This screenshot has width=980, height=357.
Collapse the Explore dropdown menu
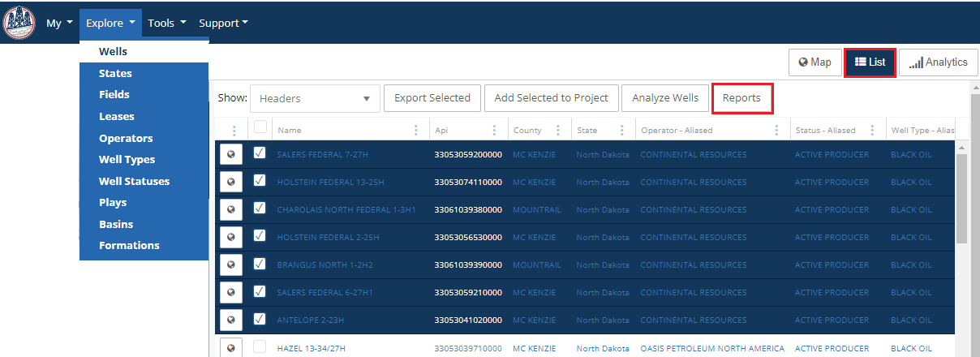click(x=110, y=23)
